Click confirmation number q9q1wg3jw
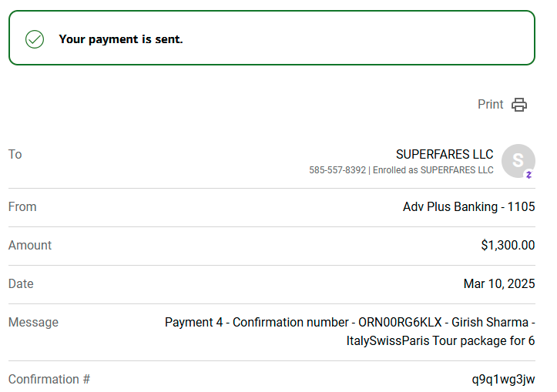The image size is (557, 392). coord(503,379)
